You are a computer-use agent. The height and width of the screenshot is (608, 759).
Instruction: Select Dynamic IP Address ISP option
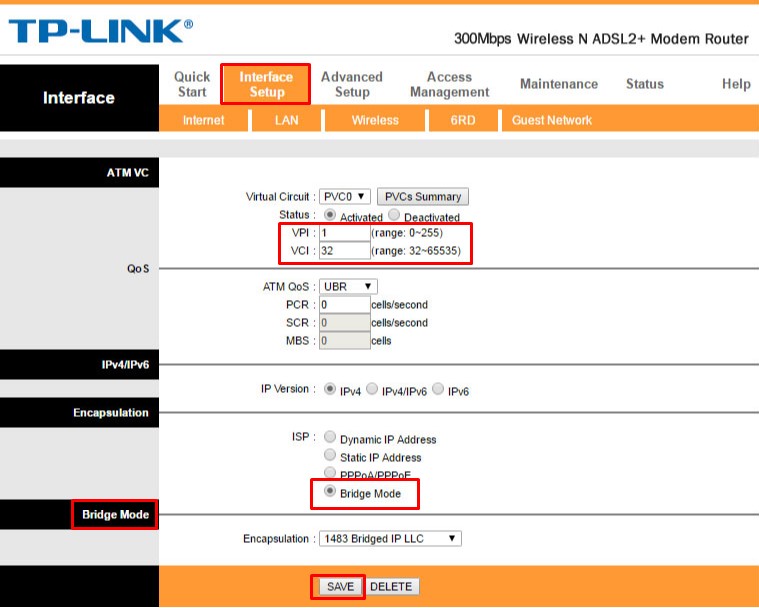(x=330, y=437)
